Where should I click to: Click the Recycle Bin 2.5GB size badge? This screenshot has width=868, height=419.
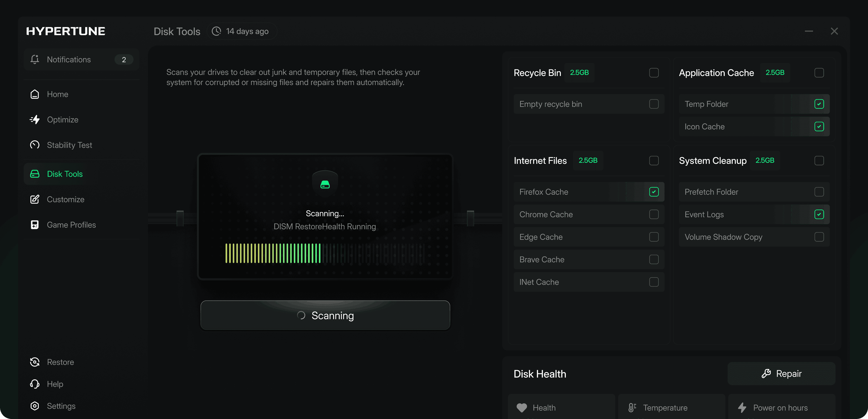579,73
